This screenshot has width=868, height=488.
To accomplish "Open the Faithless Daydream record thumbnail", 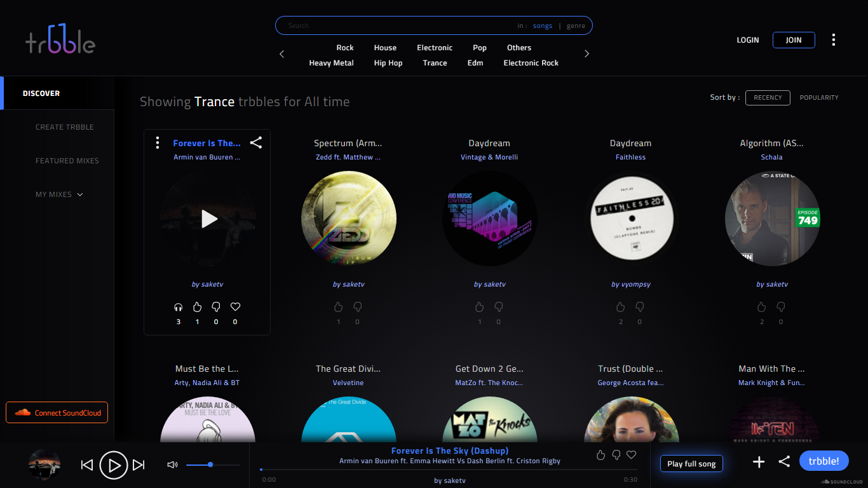I will [631, 219].
